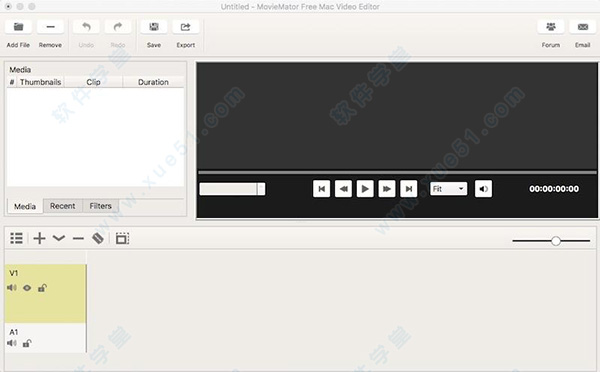Click the timeline crop selection icon
Viewport: 600px width, 372px height.
pyautogui.click(x=122, y=238)
